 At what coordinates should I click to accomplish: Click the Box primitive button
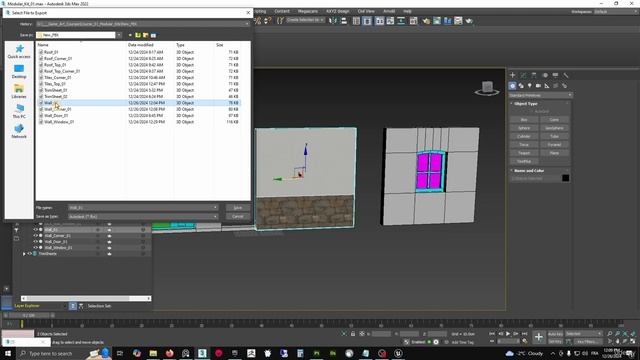point(524,120)
